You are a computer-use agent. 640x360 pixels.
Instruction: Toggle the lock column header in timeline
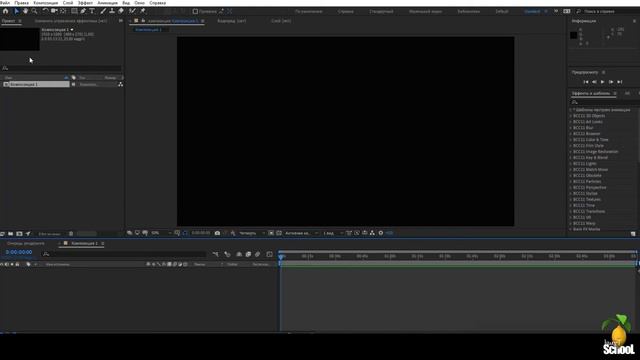tap(17, 264)
